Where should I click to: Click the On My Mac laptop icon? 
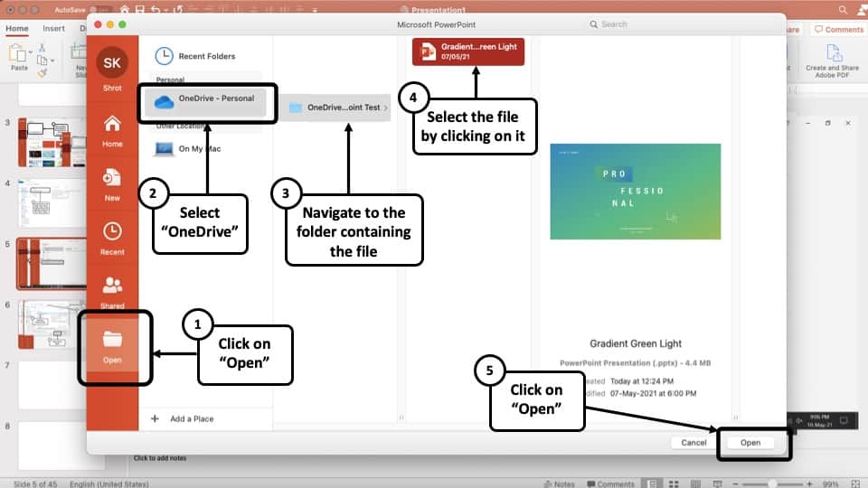coord(164,149)
